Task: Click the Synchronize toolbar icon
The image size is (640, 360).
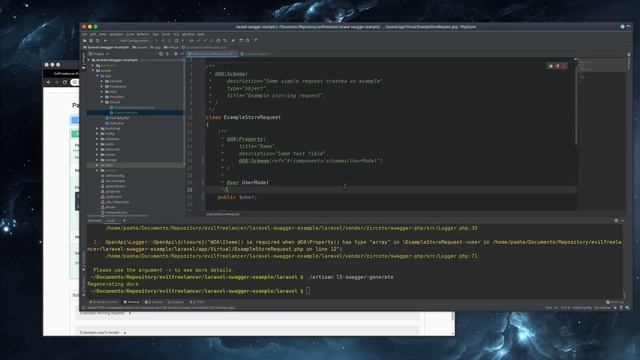Action: (97, 40)
